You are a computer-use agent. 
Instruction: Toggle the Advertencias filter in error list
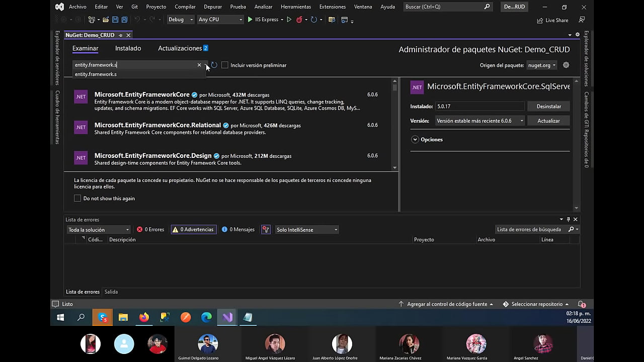coord(193,229)
